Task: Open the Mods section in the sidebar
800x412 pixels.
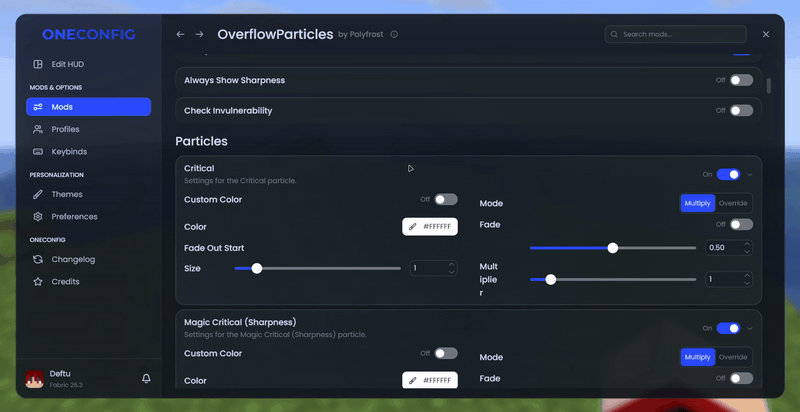Action: pos(88,107)
